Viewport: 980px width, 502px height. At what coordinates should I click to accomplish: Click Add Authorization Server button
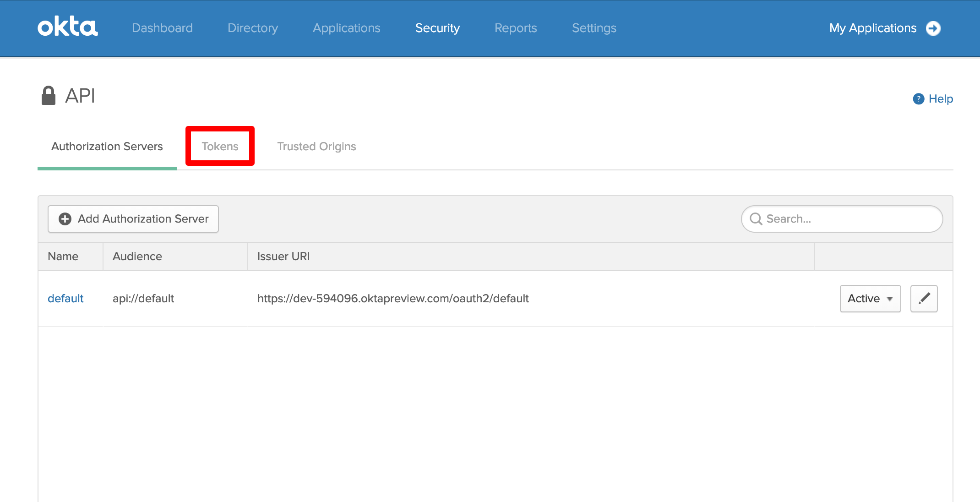[x=133, y=219]
